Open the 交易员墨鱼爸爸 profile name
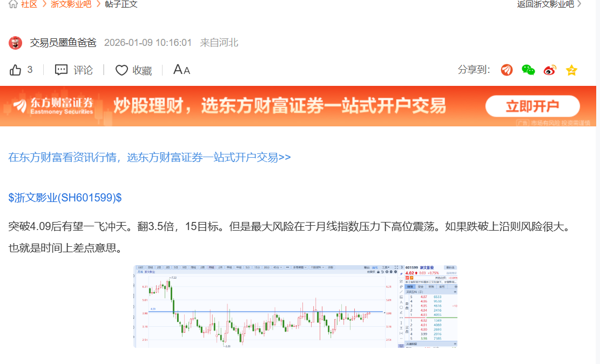 tap(63, 43)
